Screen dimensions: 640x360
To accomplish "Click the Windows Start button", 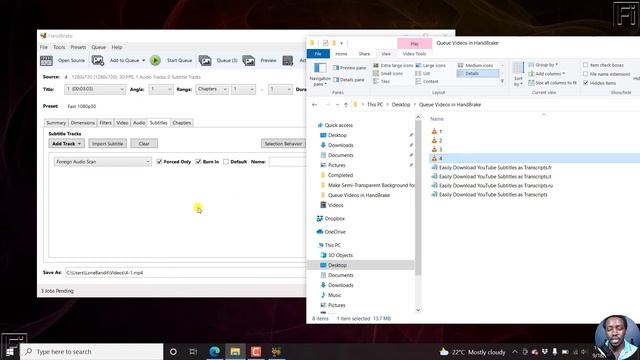I will 10,351.
